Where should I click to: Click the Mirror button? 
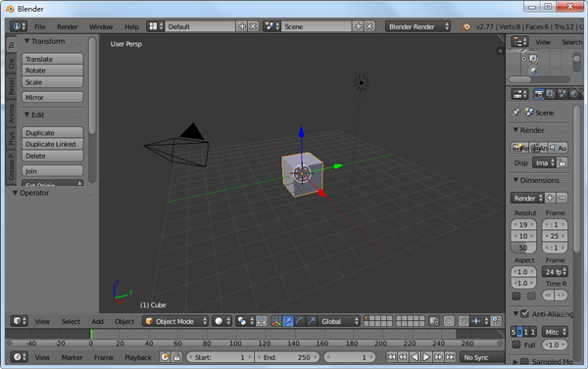click(x=53, y=97)
